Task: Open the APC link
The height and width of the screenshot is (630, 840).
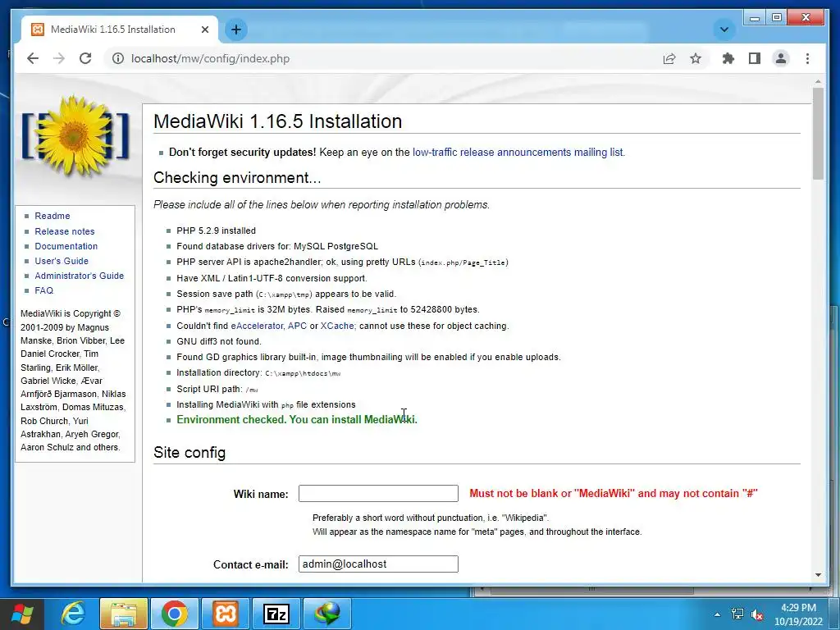Action: (x=297, y=326)
